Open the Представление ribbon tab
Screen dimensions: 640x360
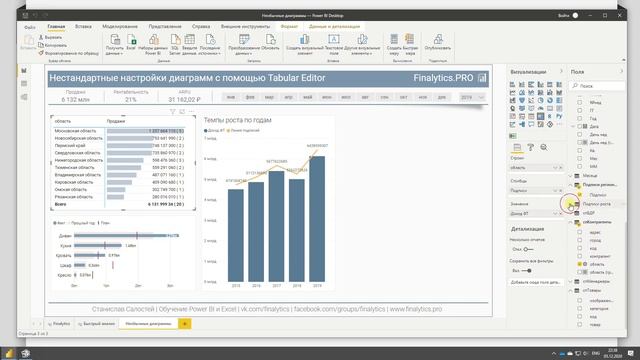click(x=165, y=27)
